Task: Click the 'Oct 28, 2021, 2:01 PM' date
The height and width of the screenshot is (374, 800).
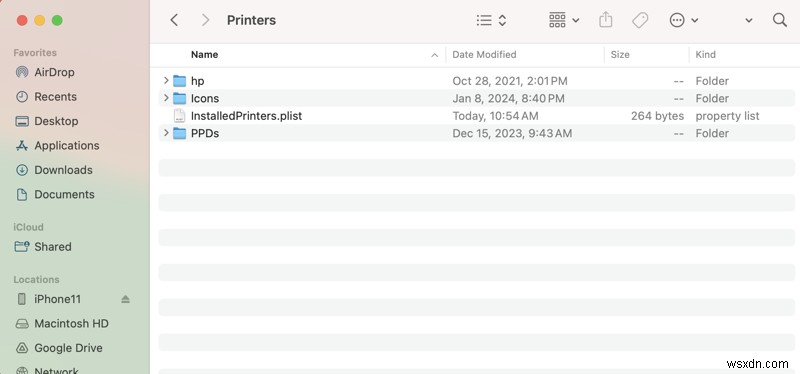Action: 510,81
